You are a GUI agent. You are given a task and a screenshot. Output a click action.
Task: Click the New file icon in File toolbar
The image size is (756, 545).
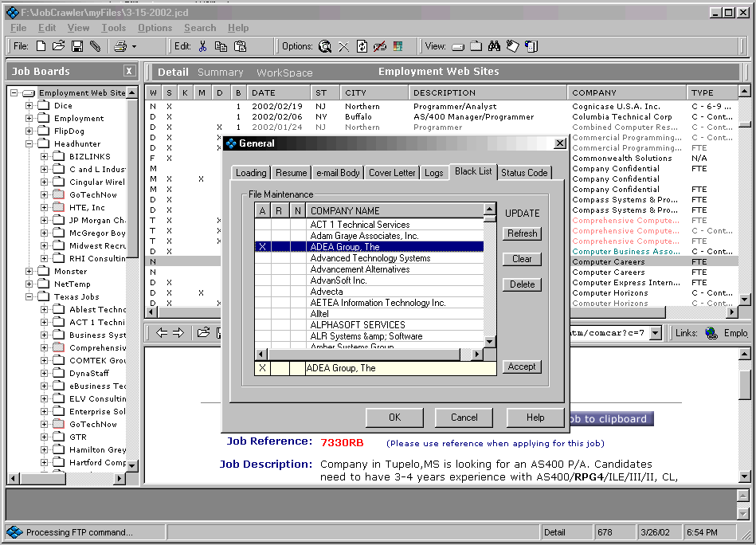(x=41, y=46)
